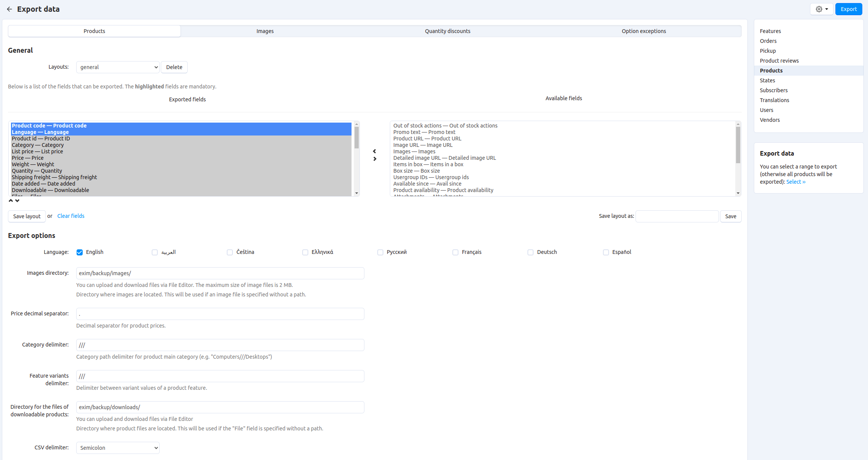Screen dimensions: 868x460
Task: Enable the Deutsch language checkbox
Action: click(531, 252)
